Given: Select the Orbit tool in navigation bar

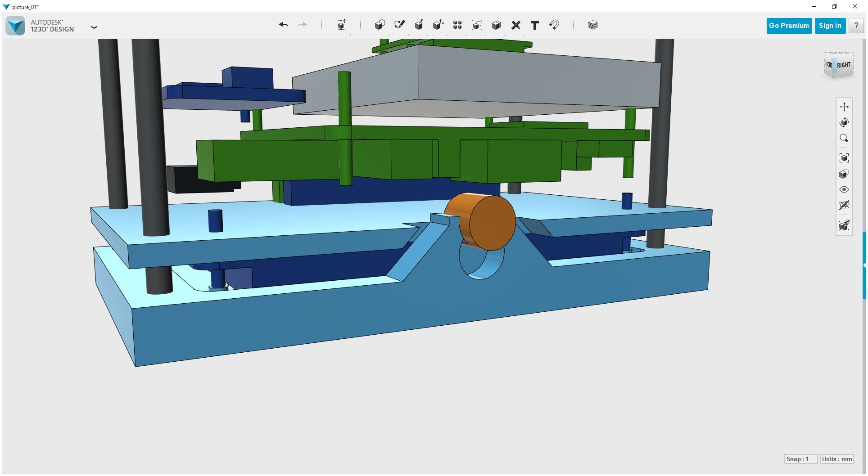Looking at the screenshot, I should (x=844, y=122).
